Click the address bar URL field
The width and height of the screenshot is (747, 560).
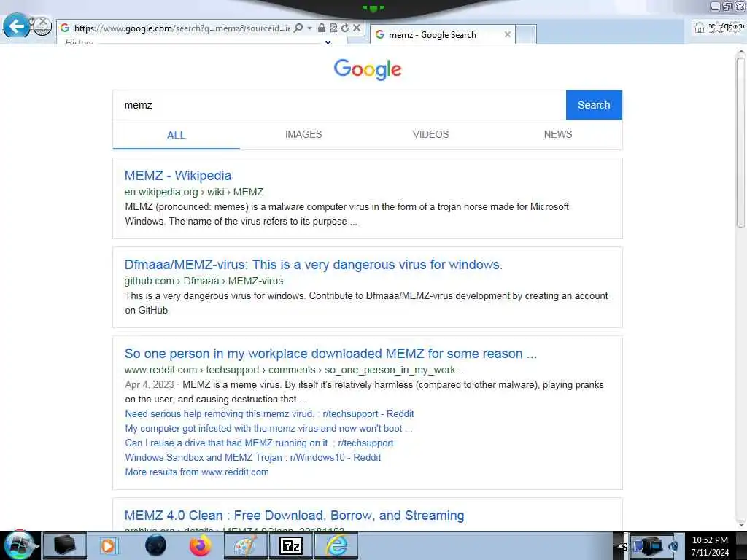(x=182, y=28)
